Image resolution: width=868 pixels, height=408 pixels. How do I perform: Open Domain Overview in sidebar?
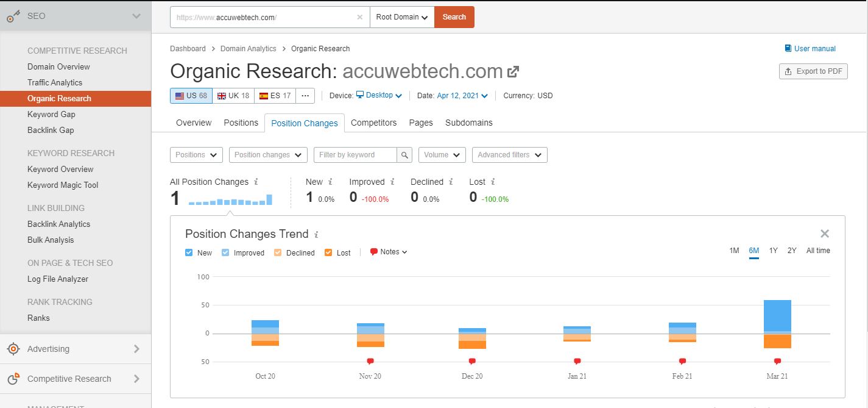[x=58, y=67]
